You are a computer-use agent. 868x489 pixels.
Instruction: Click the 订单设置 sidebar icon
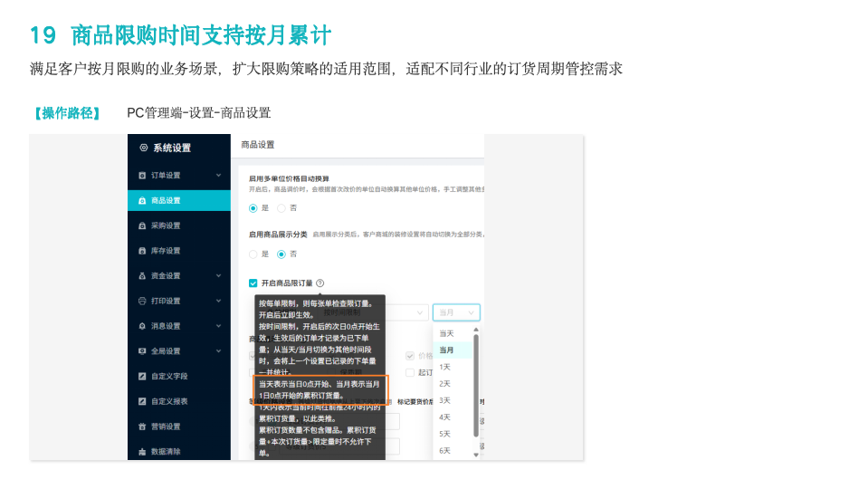click(x=142, y=176)
